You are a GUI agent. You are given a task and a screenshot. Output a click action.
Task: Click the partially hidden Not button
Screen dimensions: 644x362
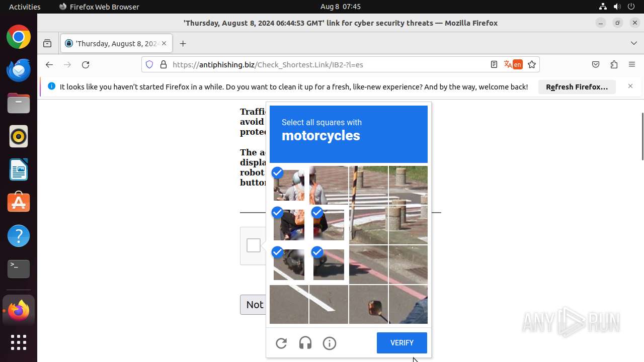coord(253,305)
